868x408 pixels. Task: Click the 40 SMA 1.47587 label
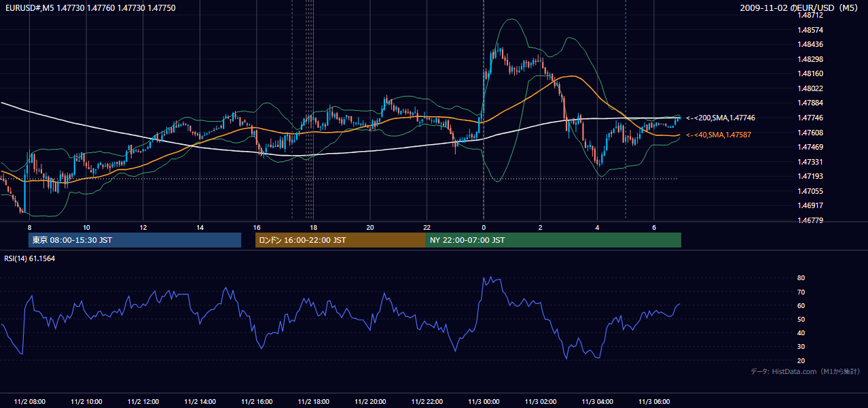click(x=719, y=135)
